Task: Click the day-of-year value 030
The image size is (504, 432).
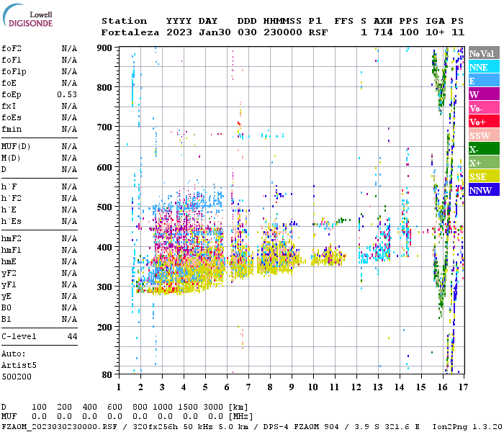Action: tap(247, 32)
